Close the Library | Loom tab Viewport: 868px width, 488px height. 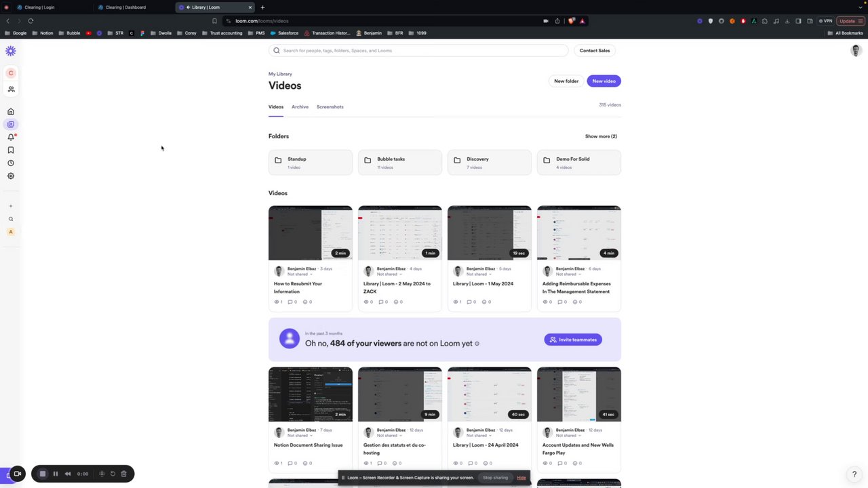pyautogui.click(x=250, y=7)
